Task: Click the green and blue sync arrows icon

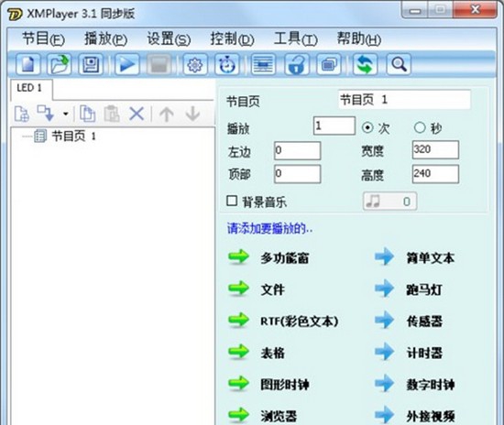Action: coord(365,64)
